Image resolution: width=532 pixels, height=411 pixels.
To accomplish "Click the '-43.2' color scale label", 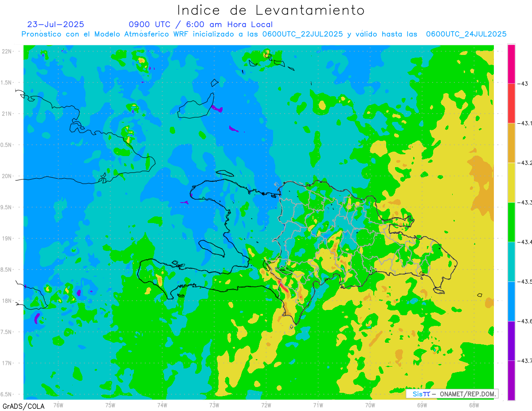I will point(524,163).
